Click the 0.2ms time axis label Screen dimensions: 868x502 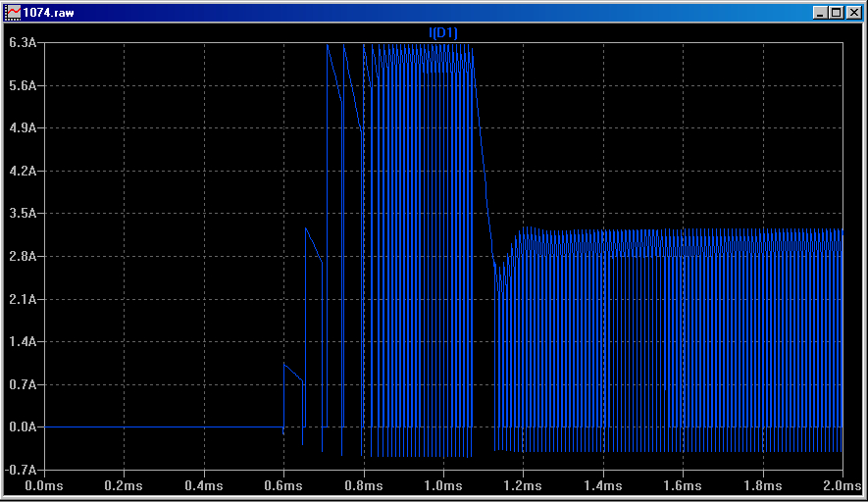(124, 486)
